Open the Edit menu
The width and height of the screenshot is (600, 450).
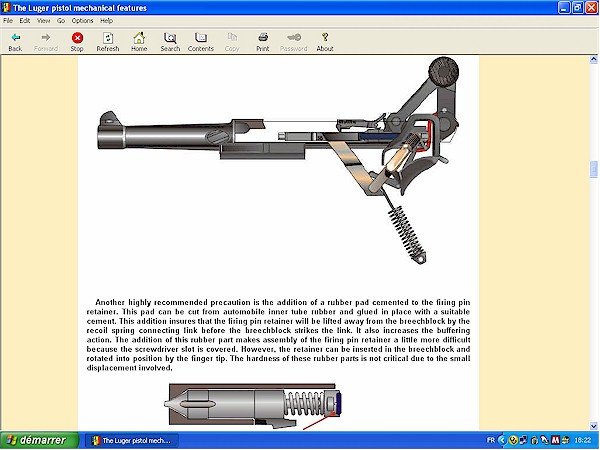coord(25,21)
